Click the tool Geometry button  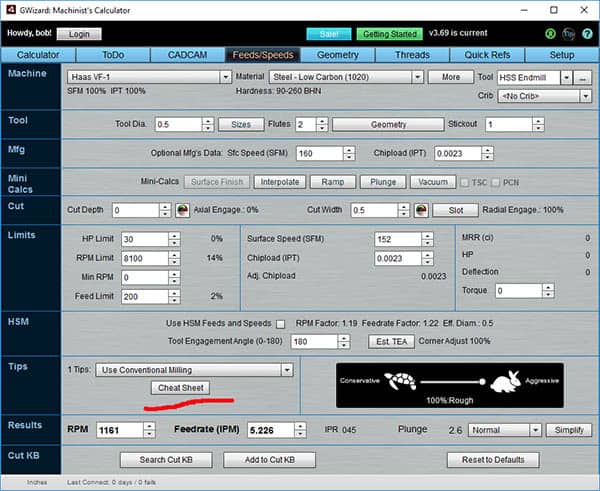pyautogui.click(x=388, y=125)
